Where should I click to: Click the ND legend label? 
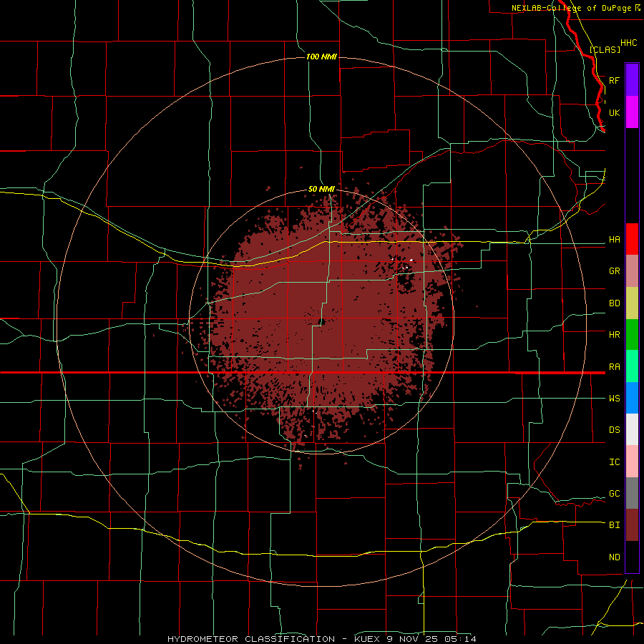(x=615, y=557)
